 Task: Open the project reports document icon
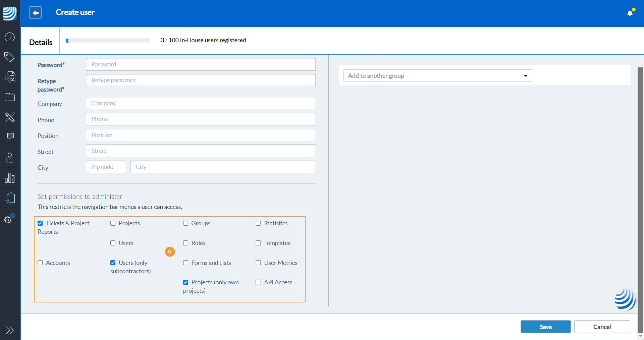pyautogui.click(x=10, y=77)
